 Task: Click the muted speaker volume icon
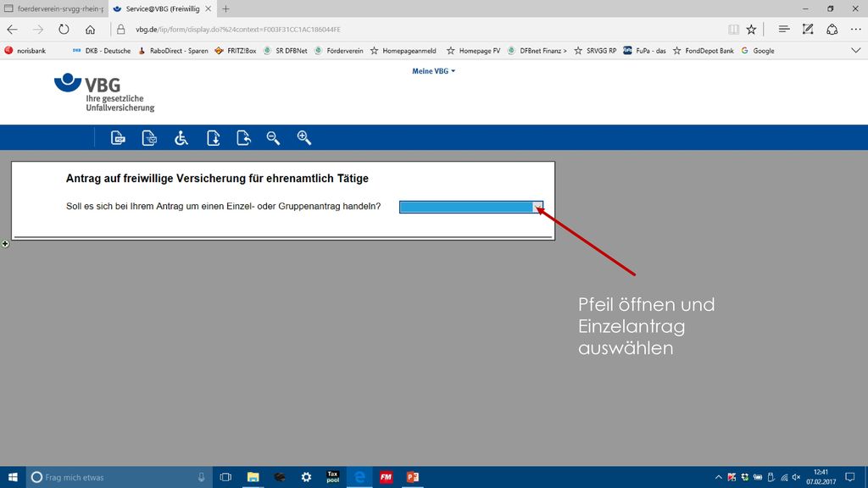(797, 477)
